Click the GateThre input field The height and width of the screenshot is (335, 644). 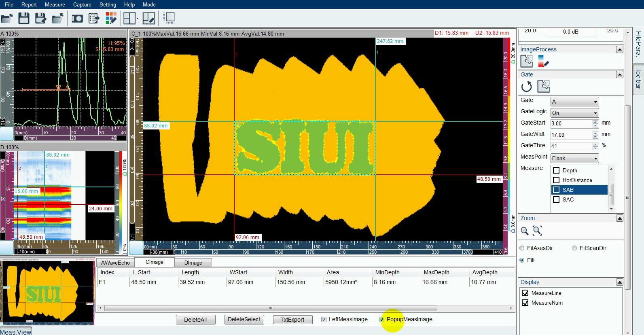[x=571, y=146]
